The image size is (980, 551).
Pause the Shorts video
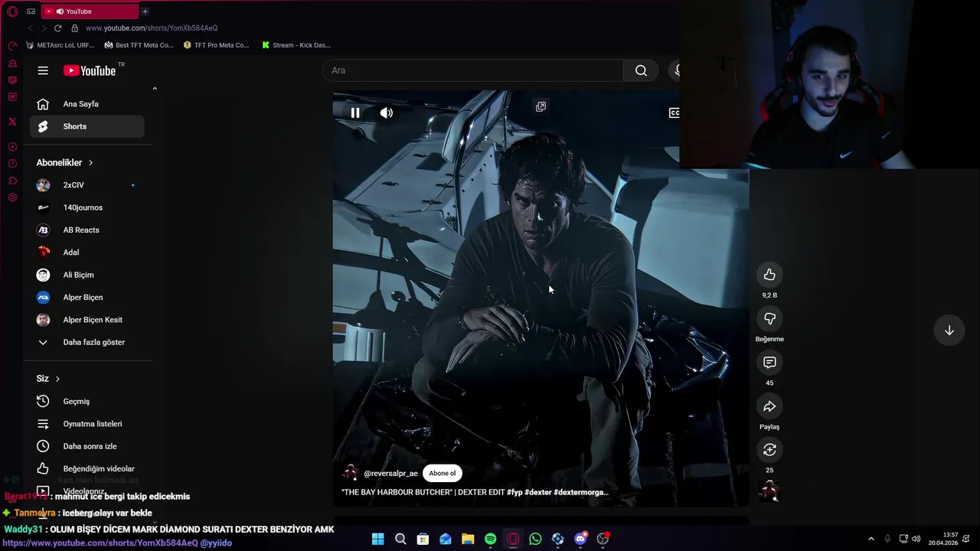[355, 112]
